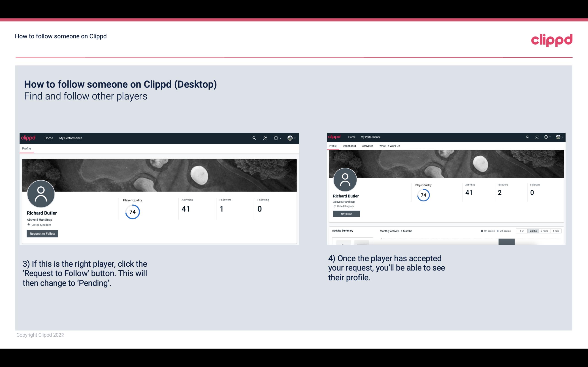Click the 'Request to Follow' button

42,233
